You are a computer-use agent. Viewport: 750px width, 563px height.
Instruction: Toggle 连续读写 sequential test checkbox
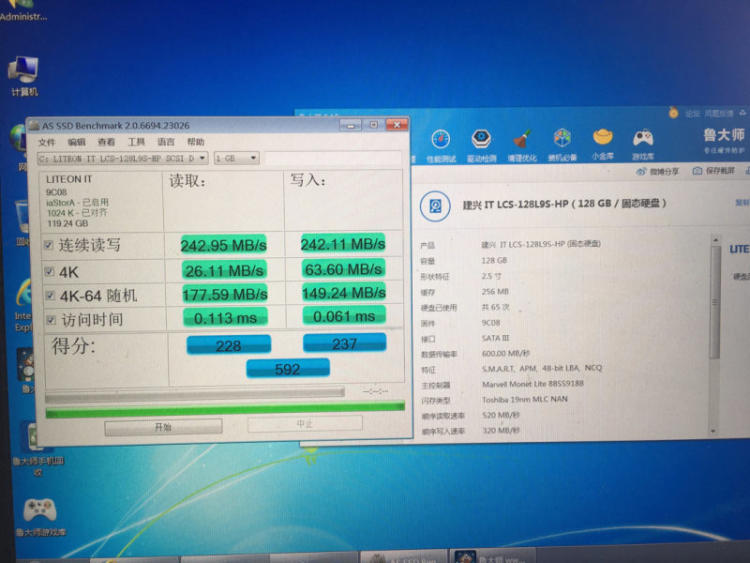pyautogui.click(x=48, y=245)
